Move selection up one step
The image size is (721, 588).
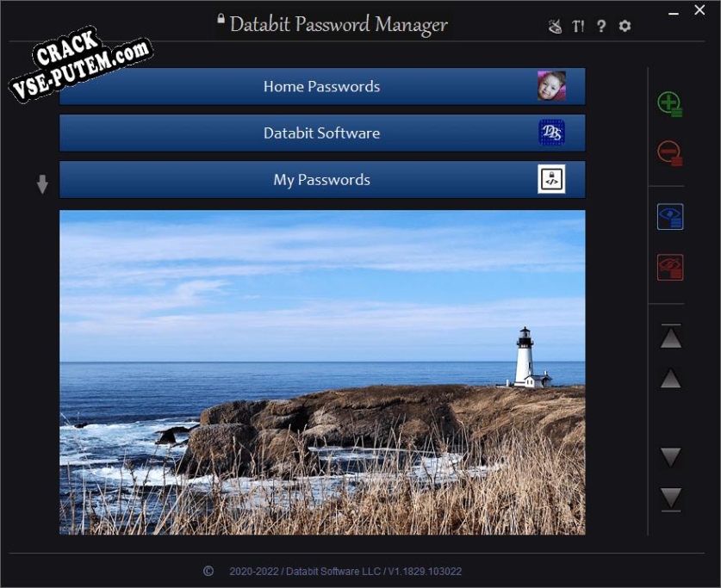coord(671,379)
